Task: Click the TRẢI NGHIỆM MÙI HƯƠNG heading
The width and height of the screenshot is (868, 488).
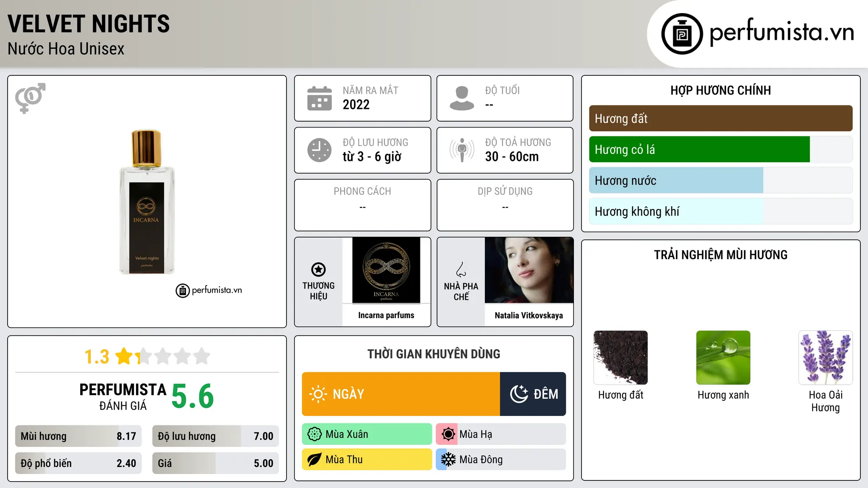Action: pyautogui.click(x=721, y=255)
